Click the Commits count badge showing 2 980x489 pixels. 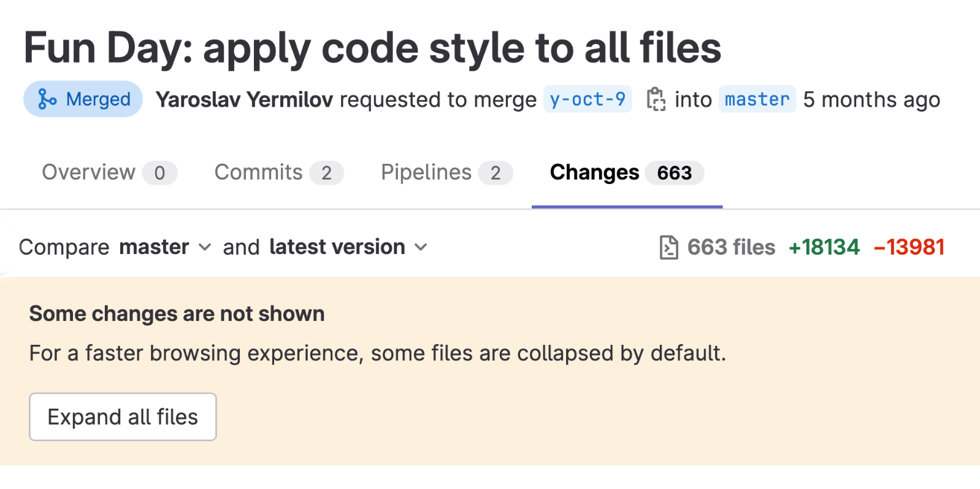[x=326, y=173]
